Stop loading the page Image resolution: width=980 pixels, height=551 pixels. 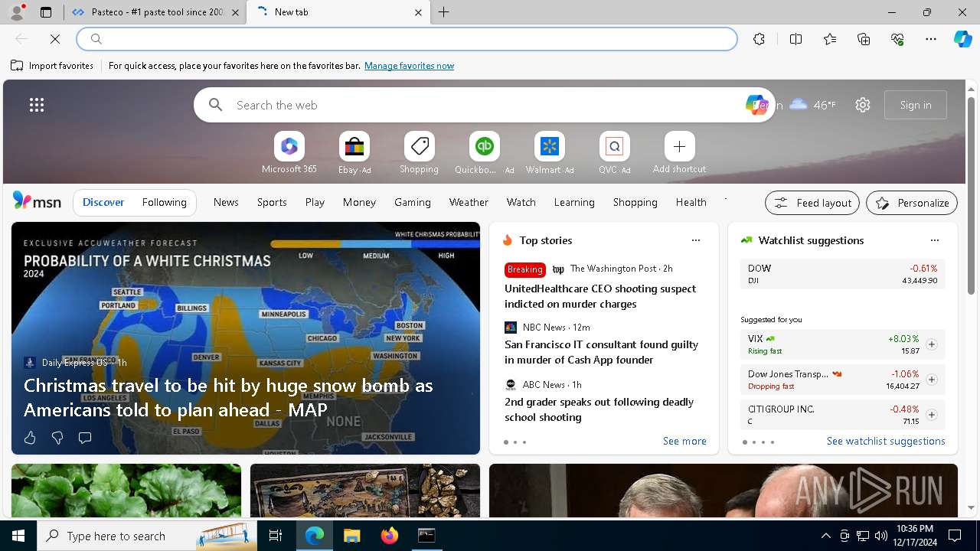55,39
